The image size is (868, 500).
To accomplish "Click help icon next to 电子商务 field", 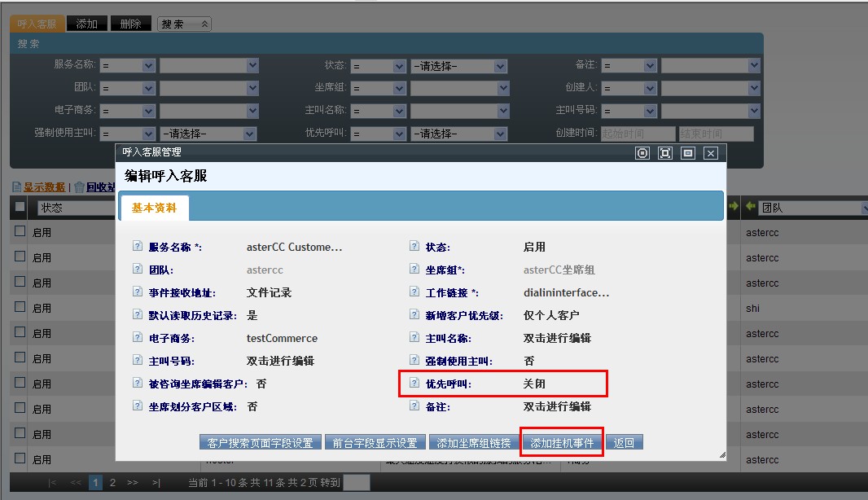I will click(x=137, y=338).
